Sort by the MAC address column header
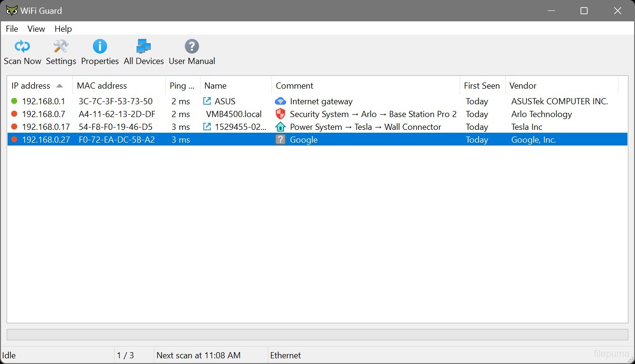The height and width of the screenshot is (364, 635). pyautogui.click(x=102, y=86)
